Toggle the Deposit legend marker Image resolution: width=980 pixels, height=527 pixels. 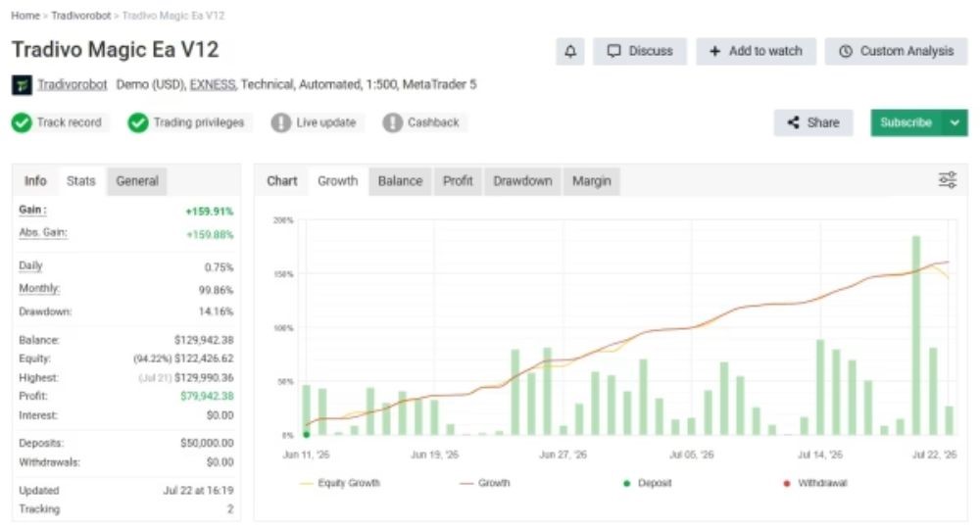(648, 483)
